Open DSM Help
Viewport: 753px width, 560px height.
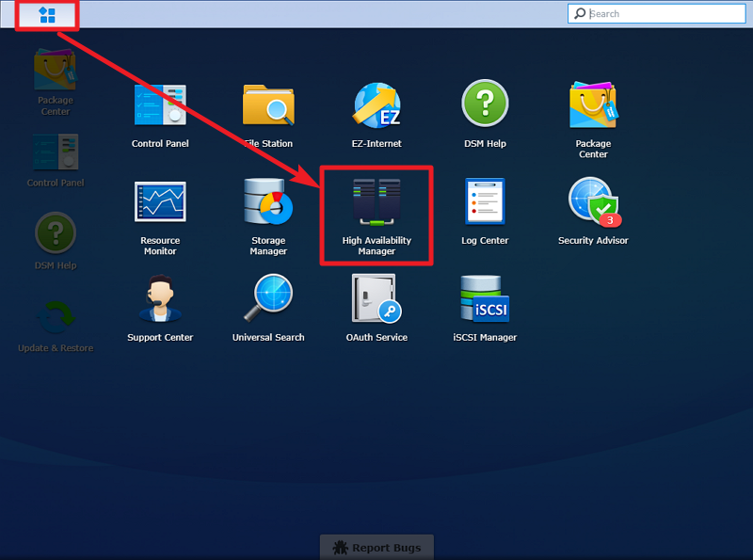point(485,113)
